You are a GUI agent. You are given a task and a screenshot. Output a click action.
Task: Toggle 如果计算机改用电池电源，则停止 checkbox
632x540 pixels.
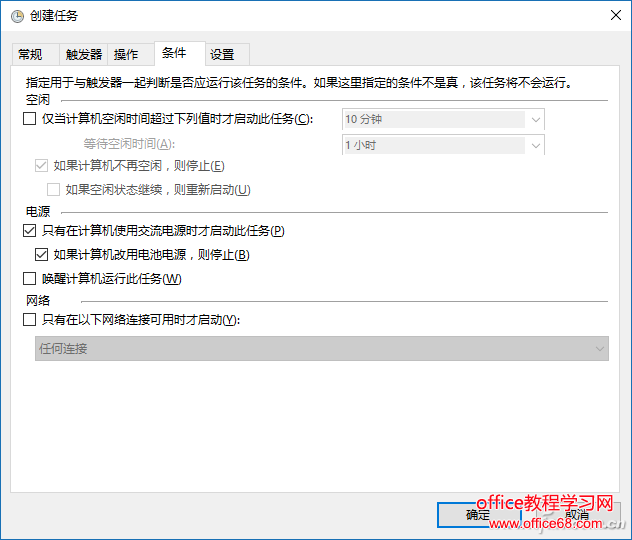[x=41, y=254]
